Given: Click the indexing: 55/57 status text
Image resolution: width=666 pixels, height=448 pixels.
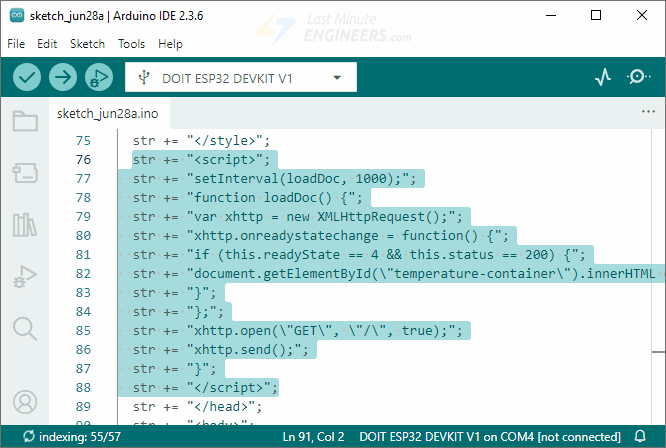Looking at the screenshot, I should coord(80,437).
